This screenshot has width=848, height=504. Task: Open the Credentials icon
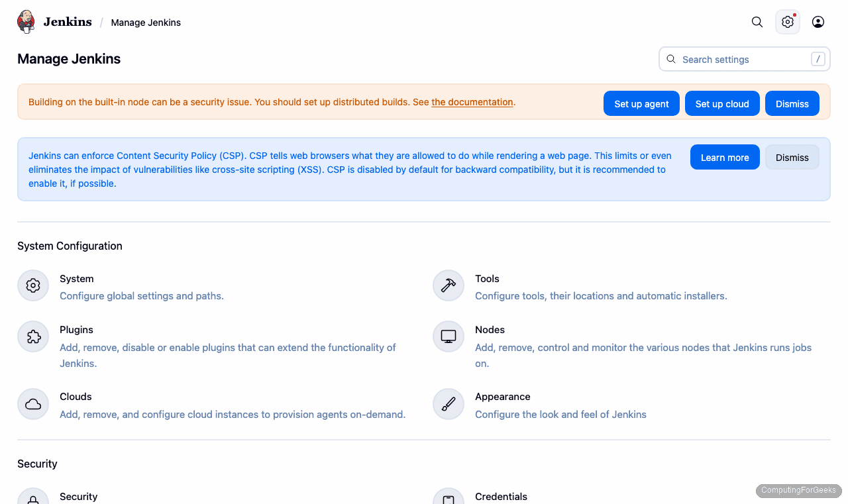[x=449, y=499]
